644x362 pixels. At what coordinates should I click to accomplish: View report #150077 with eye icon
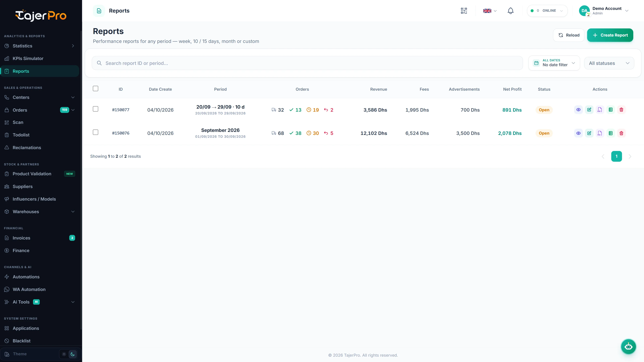(x=578, y=110)
